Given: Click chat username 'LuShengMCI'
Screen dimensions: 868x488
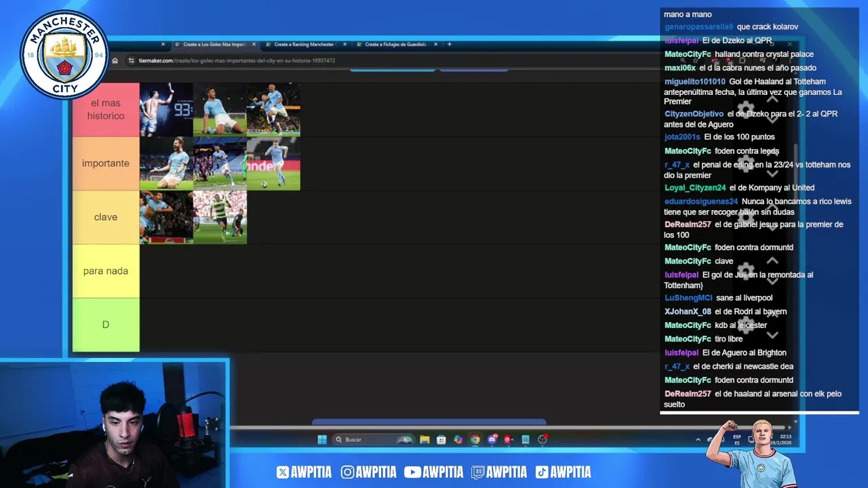Looking at the screenshot, I should [688, 298].
